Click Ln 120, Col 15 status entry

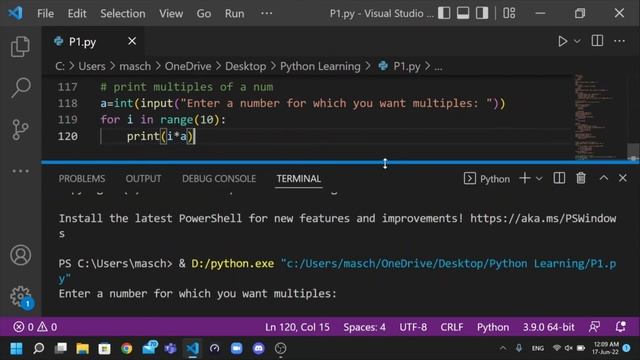click(297, 327)
